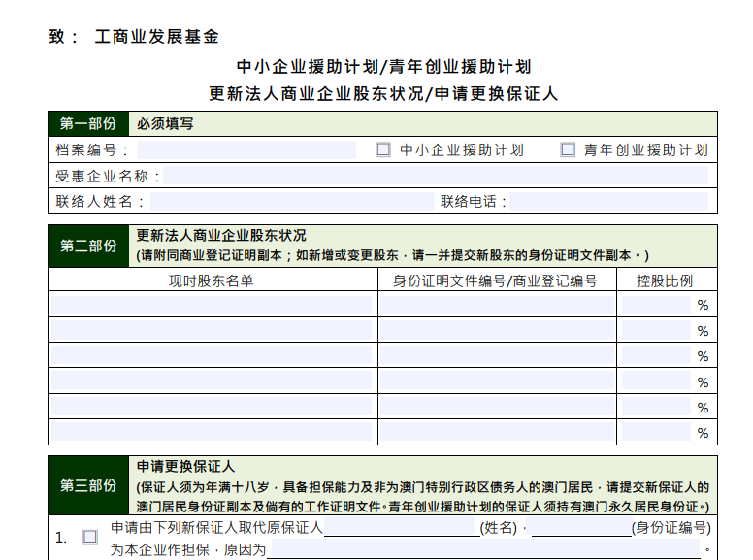Click the 第二部份 section header
This screenshot has width=753, height=560.
(88, 246)
